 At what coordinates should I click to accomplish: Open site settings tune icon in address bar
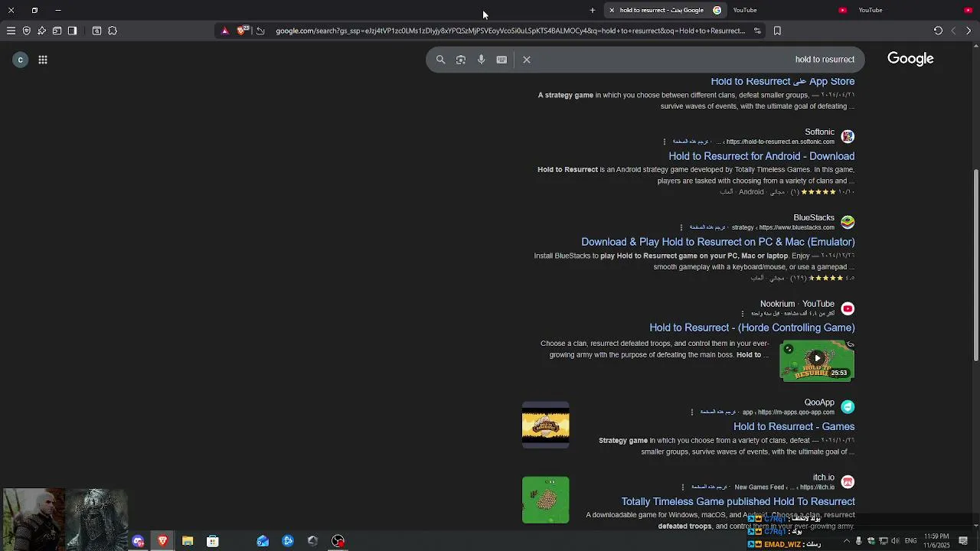point(757,31)
